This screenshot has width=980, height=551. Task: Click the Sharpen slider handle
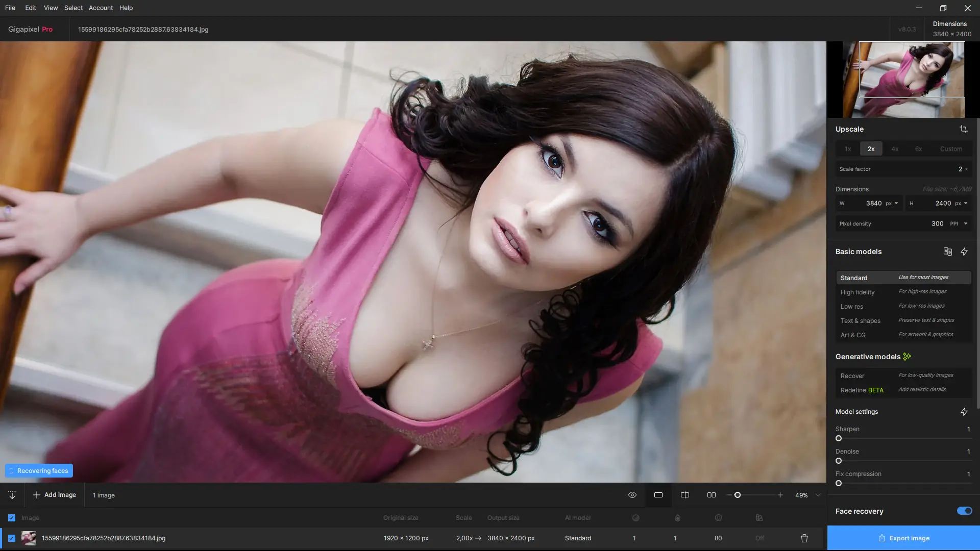tap(839, 438)
